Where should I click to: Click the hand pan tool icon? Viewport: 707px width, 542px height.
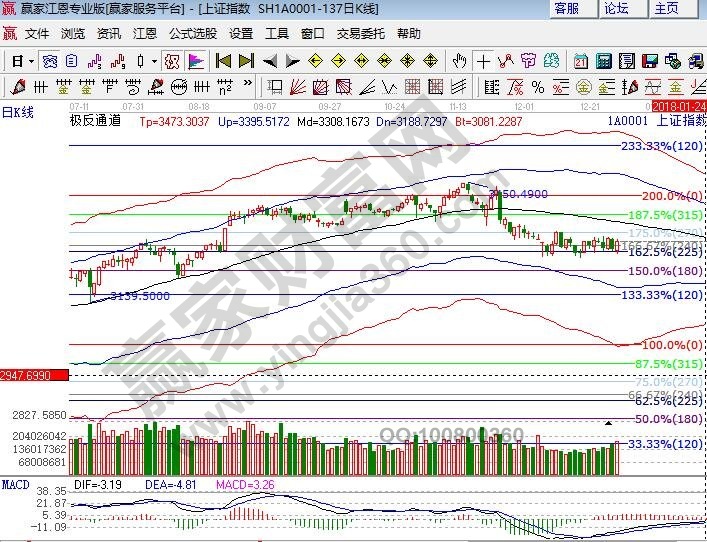pyautogui.click(x=459, y=61)
